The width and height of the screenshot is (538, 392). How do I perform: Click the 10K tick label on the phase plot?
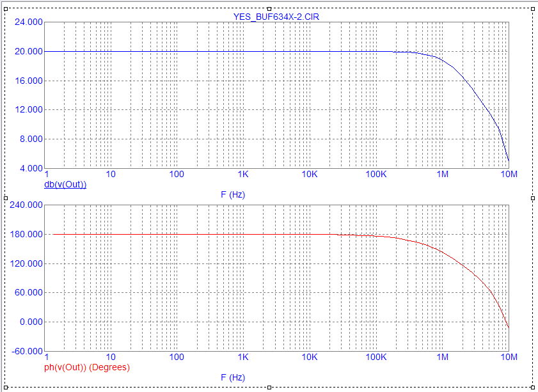(x=310, y=357)
